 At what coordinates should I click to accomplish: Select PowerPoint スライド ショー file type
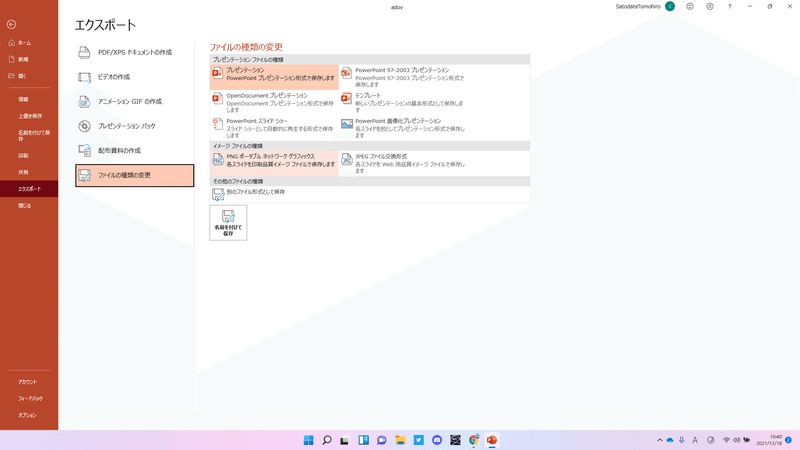point(274,128)
